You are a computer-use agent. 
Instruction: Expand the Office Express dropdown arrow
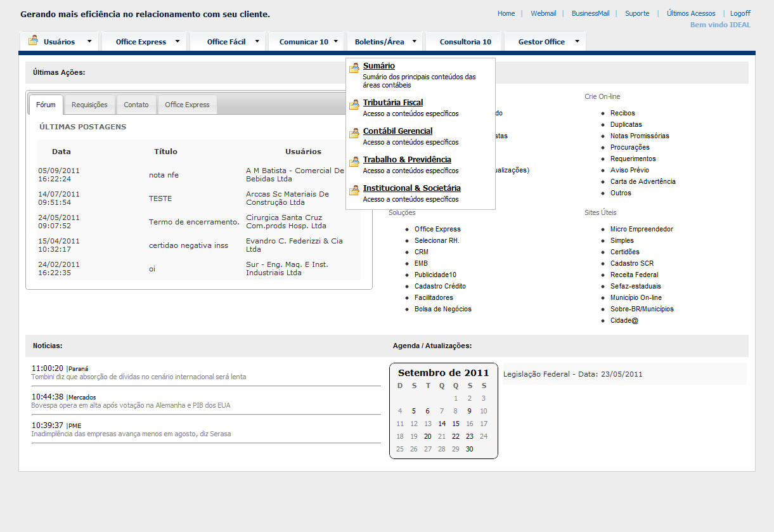point(177,42)
